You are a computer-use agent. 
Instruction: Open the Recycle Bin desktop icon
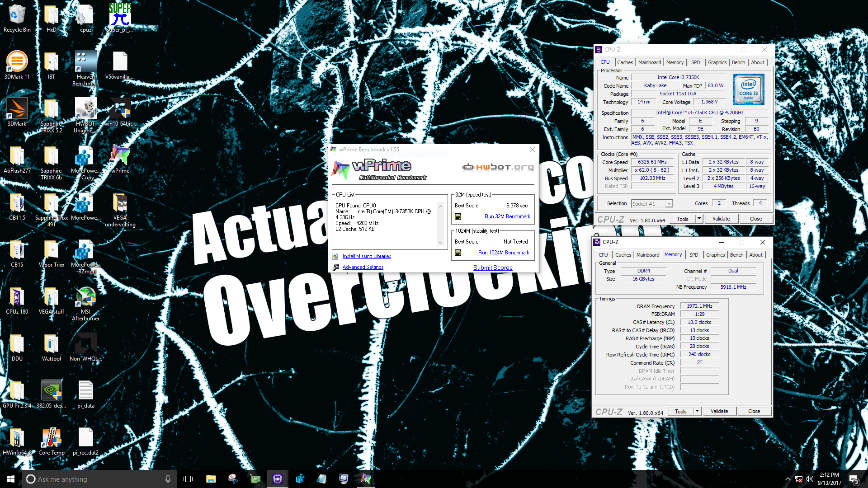pyautogui.click(x=17, y=18)
